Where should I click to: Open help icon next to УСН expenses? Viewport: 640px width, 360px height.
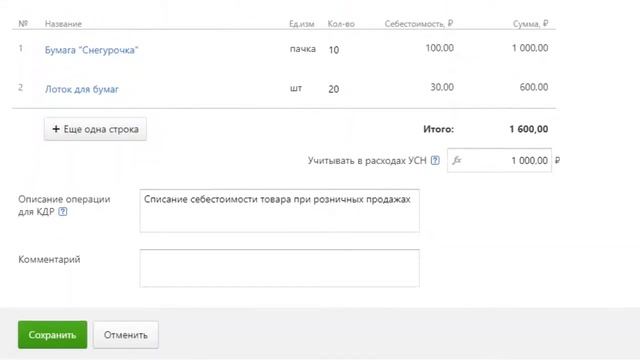435,160
